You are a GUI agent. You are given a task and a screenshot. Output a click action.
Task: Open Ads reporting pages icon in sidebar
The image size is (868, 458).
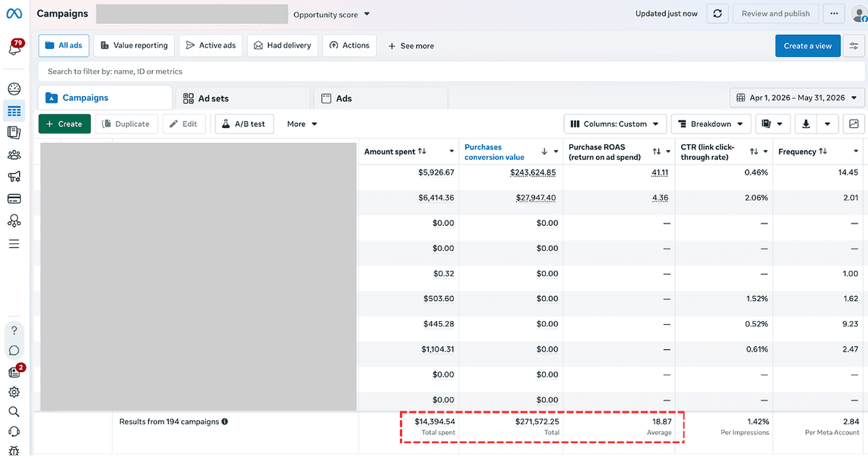click(14, 132)
